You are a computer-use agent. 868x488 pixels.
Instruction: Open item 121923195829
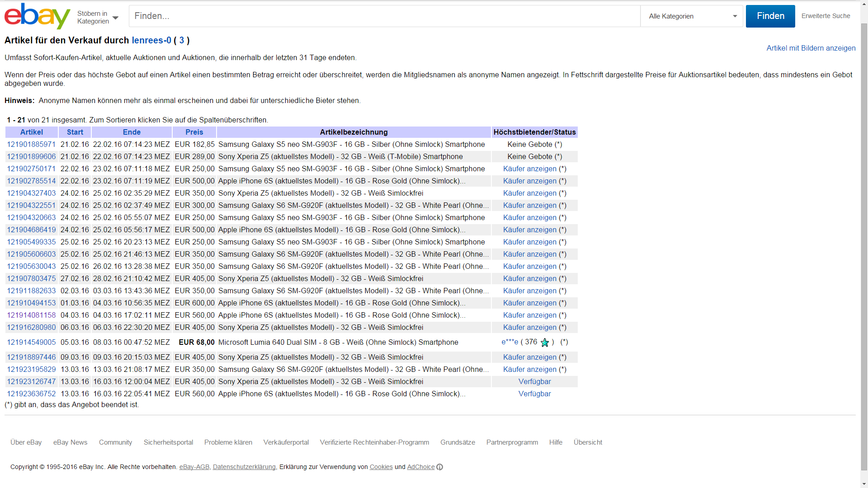click(31, 369)
